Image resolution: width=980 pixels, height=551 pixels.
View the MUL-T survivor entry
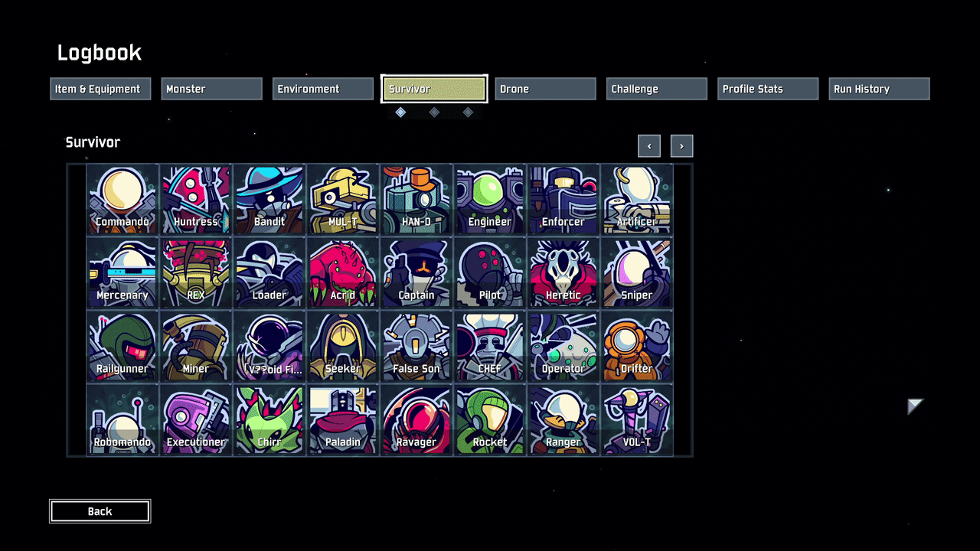click(343, 199)
